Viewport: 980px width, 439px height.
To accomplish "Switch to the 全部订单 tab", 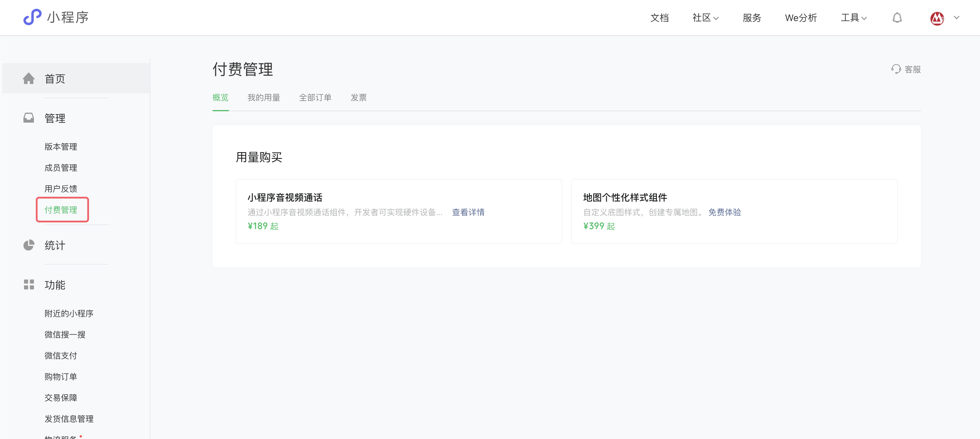I will point(315,98).
